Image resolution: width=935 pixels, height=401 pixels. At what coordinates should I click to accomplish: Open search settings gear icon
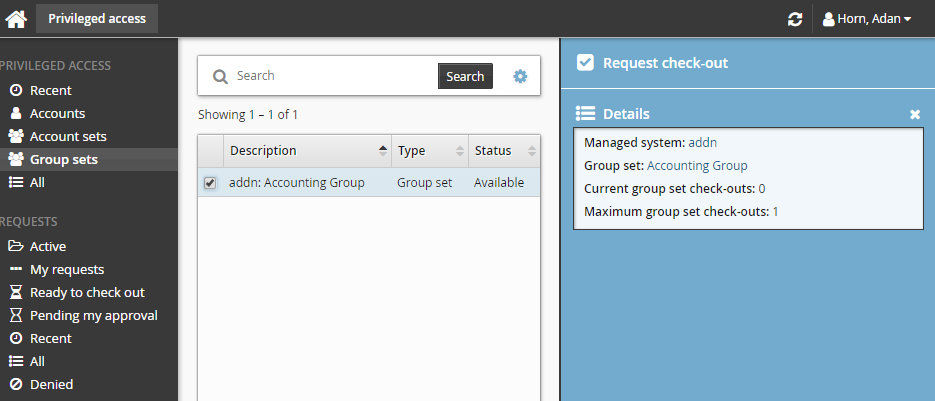[x=520, y=76]
